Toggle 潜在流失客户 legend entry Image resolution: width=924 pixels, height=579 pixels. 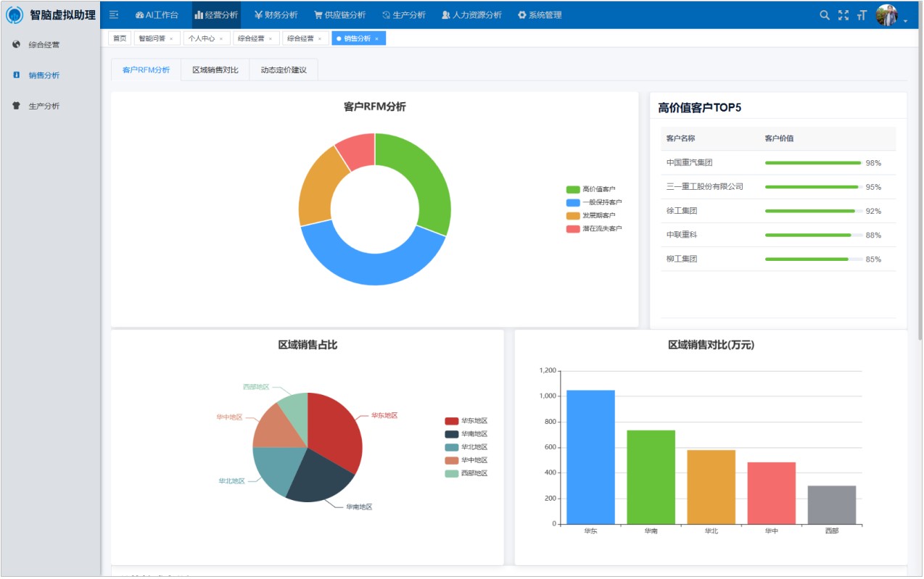point(594,229)
